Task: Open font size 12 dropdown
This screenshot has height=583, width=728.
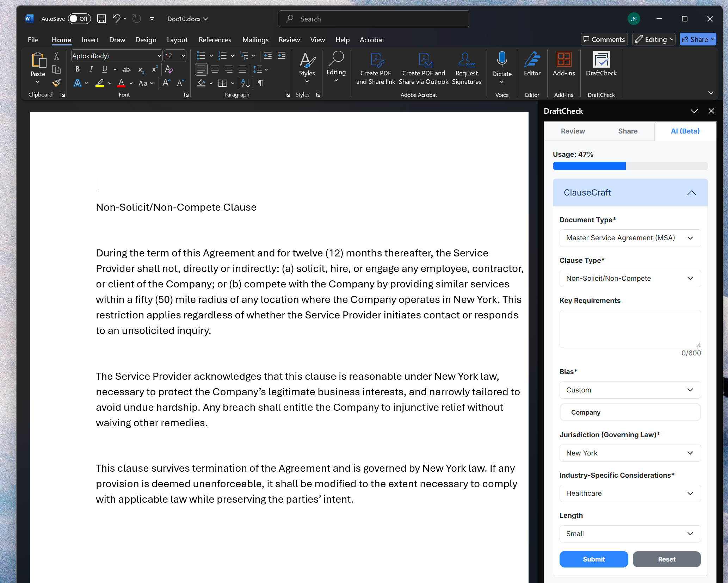Action: [183, 56]
